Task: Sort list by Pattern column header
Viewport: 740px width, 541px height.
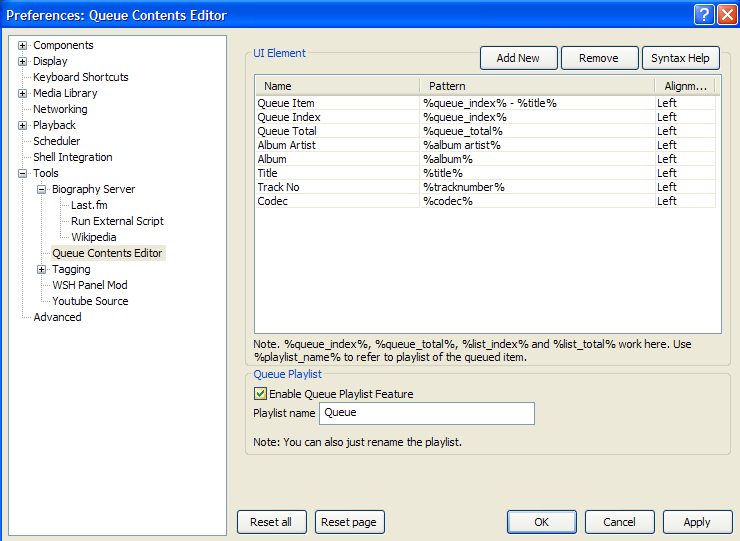Action: pyautogui.click(x=535, y=86)
